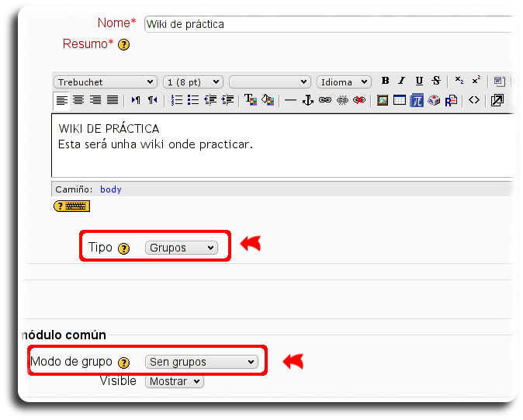Toggle italic formatting in the editor
This screenshot has width=523, height=420.
coord(402,81)
